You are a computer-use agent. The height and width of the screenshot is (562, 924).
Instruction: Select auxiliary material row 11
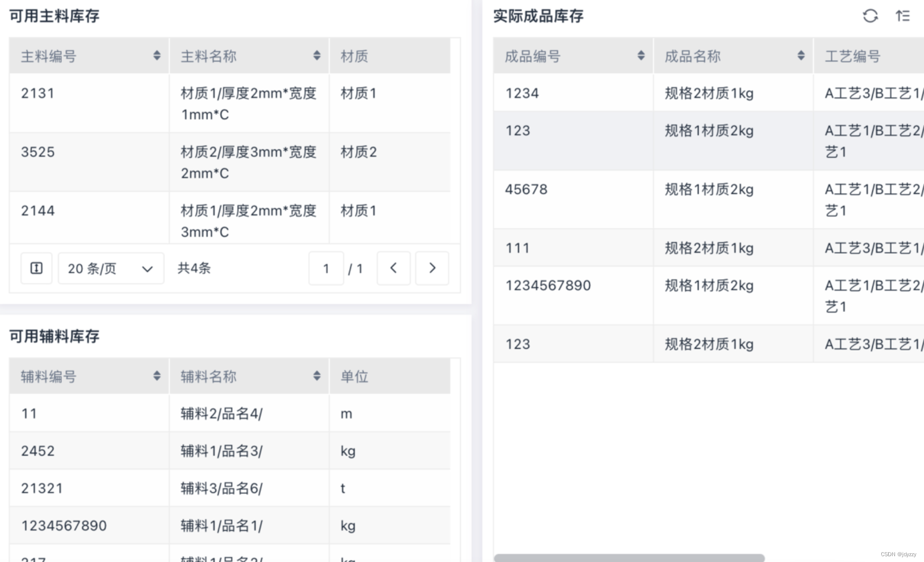(230, 413)
